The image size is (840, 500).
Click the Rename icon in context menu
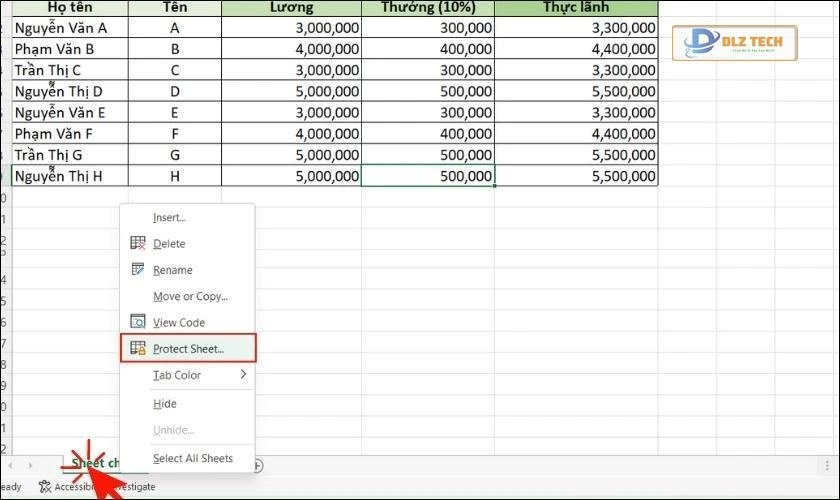[x=138, y=270]
